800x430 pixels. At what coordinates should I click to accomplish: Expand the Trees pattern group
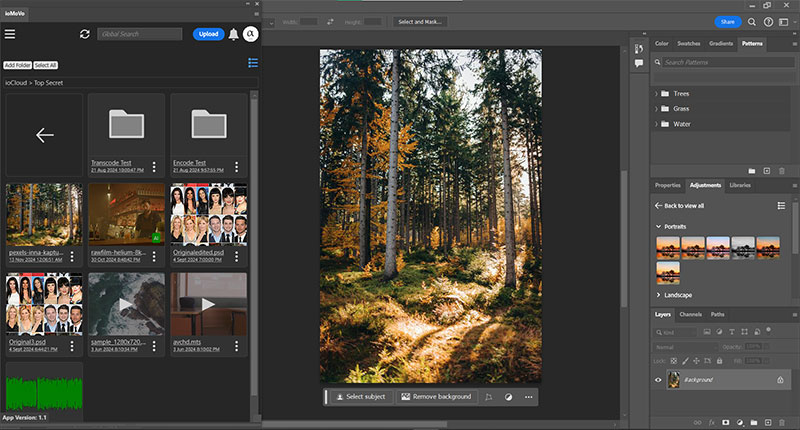coord(658,94)
